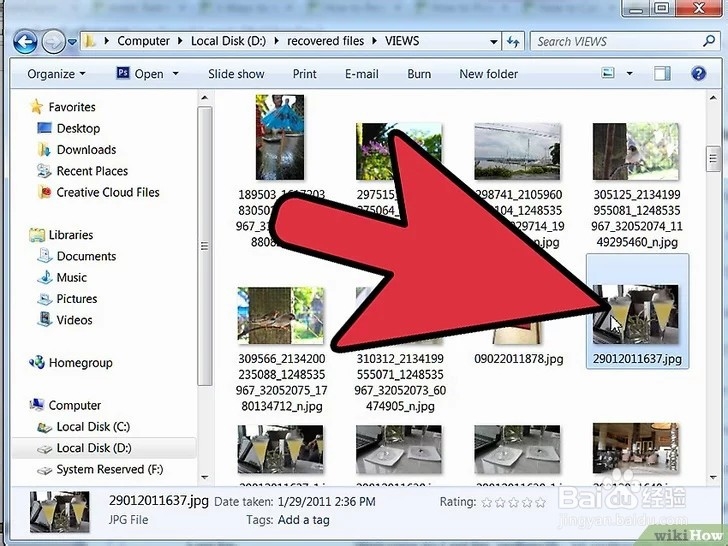The width and height of the screenshot is (728, 546).
Task: Select VIEWS in the address breadcrumb
Action: (402, 41)
